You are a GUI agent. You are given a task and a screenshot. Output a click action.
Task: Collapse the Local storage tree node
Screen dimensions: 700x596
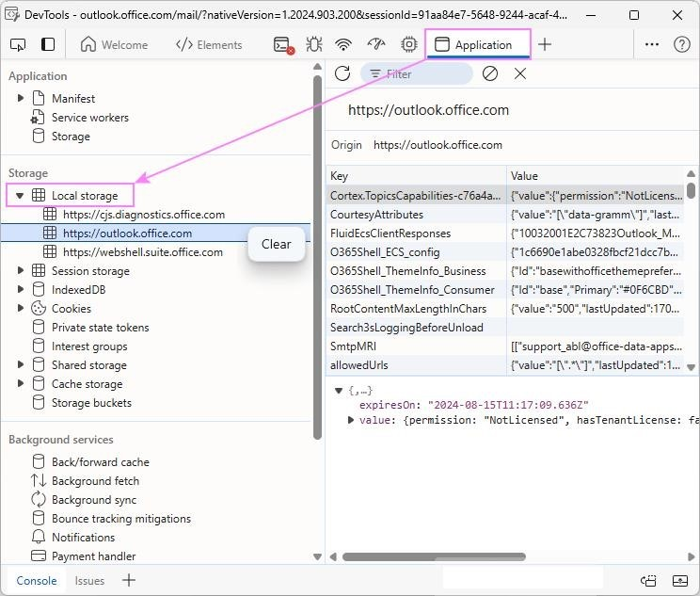click(20, 196)
